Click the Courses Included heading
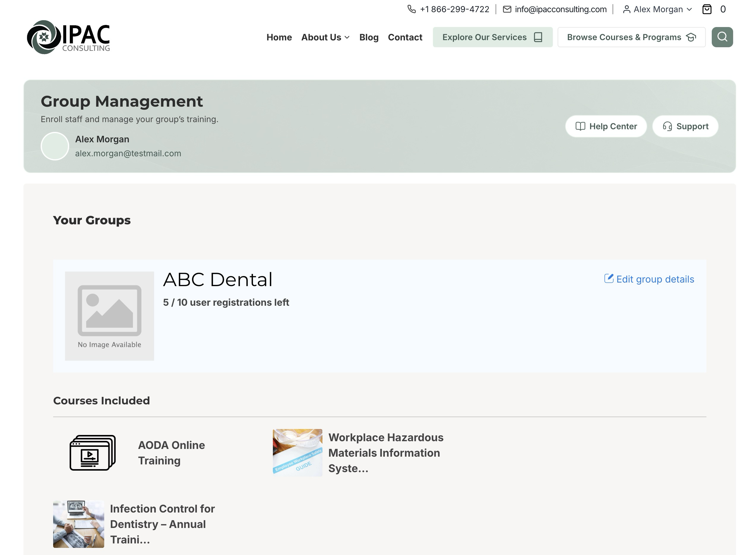 coord(101,401)
